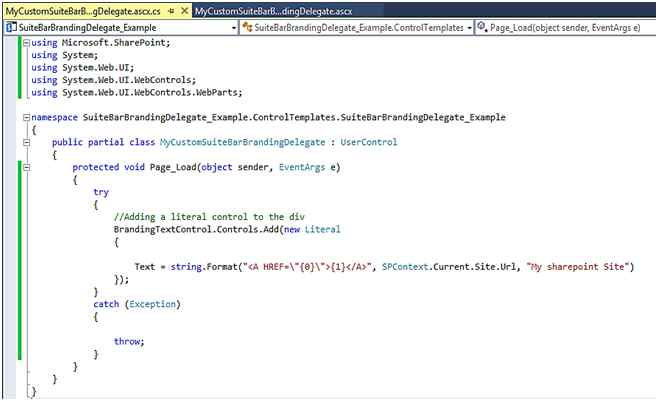658x401 pixels.
Task: Collapse the using directives region
Action: pyautogui.click(x=26, y=43)
